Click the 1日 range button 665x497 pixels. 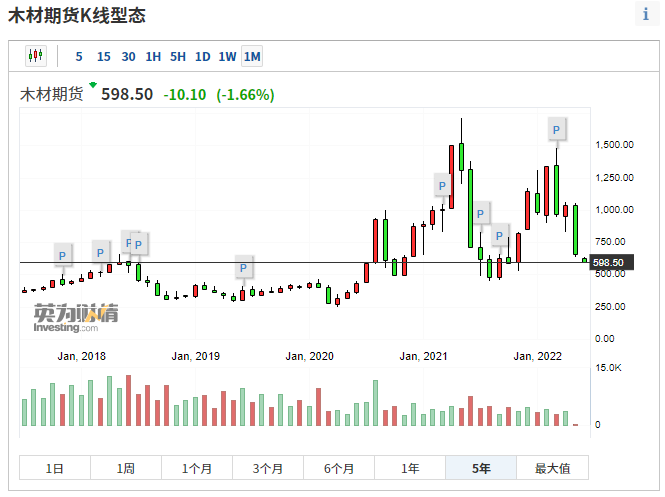coord(55,468)
